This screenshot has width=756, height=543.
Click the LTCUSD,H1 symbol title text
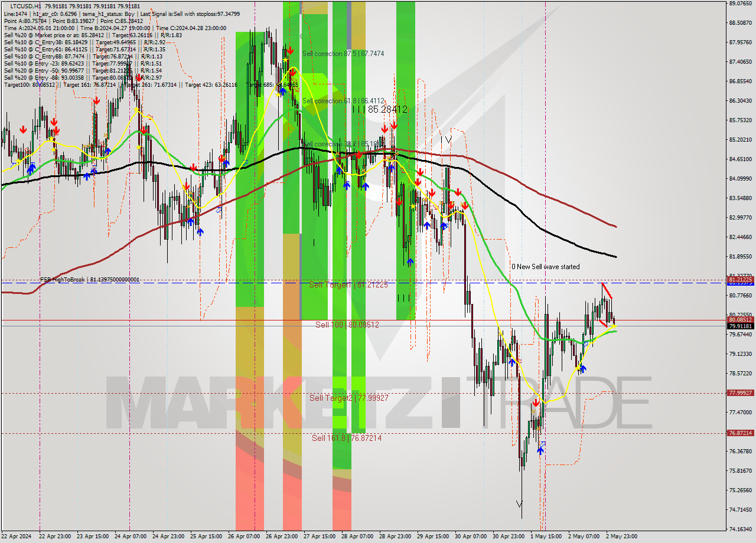(25, 6)
